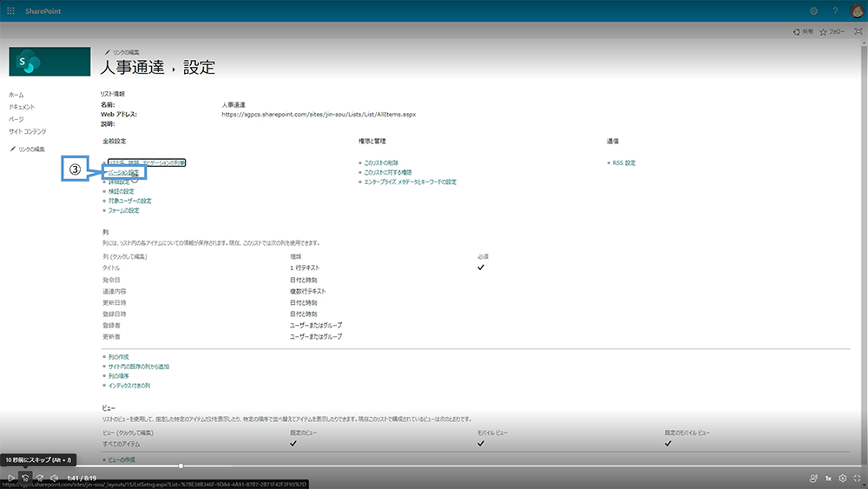Click the 既定のモバイル ビュー checkmark

668,444
